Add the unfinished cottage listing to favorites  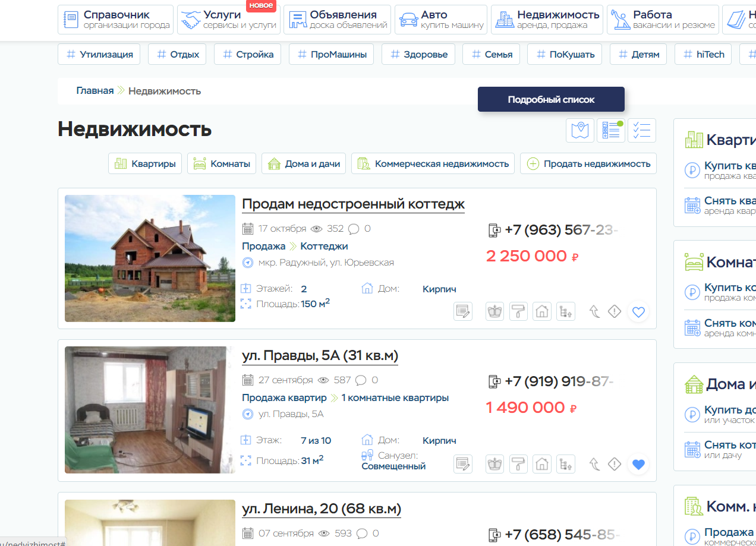click(638, 311)
